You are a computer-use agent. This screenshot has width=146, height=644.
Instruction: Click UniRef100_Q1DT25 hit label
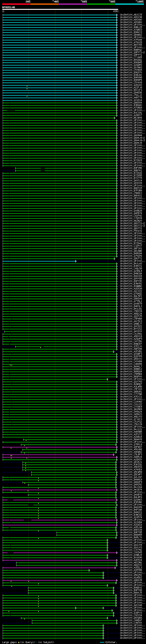click(131, 316)
